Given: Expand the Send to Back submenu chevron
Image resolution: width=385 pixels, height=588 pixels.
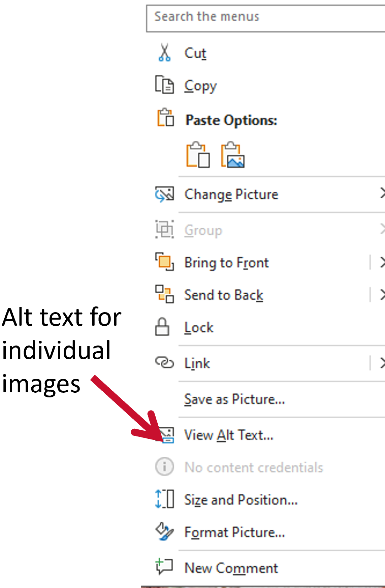Looking at the screenshot, I should point(383,295).
